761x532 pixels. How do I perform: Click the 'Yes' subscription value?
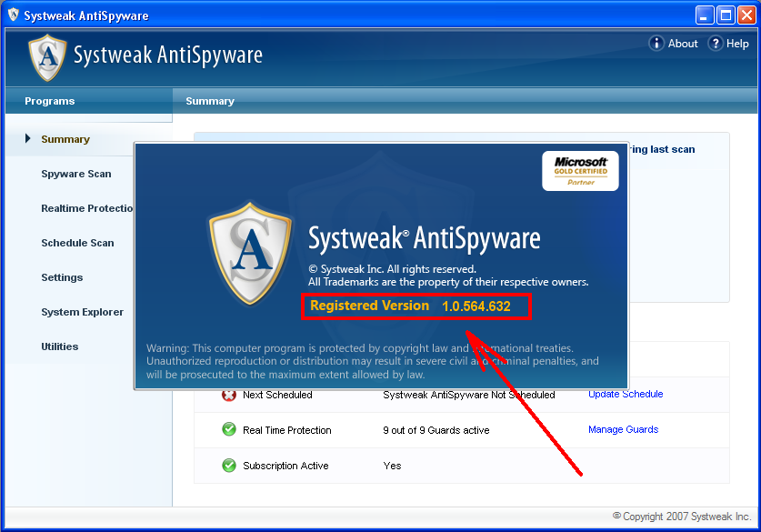[x=392, y=466]
